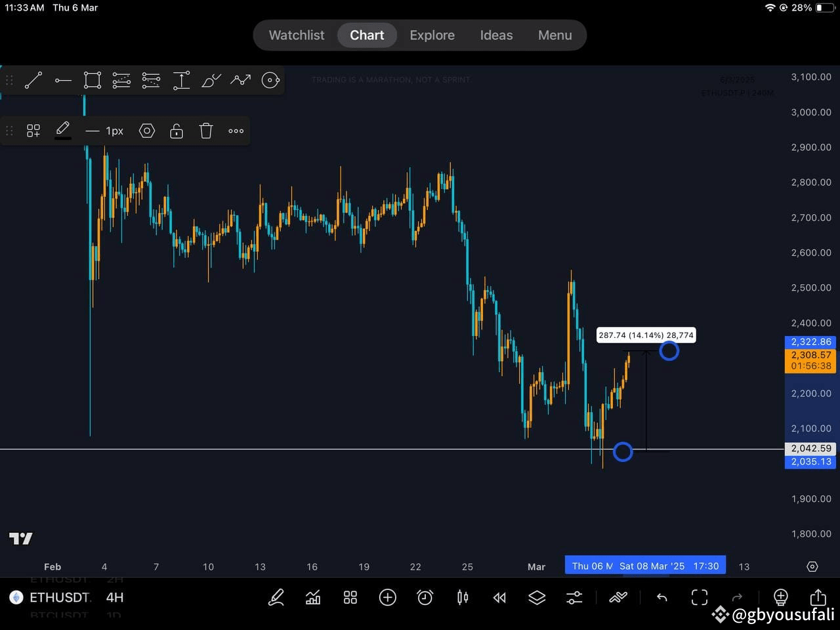Select the Horizontal Ray tool

pyautogui.click(x=63, y=80)
